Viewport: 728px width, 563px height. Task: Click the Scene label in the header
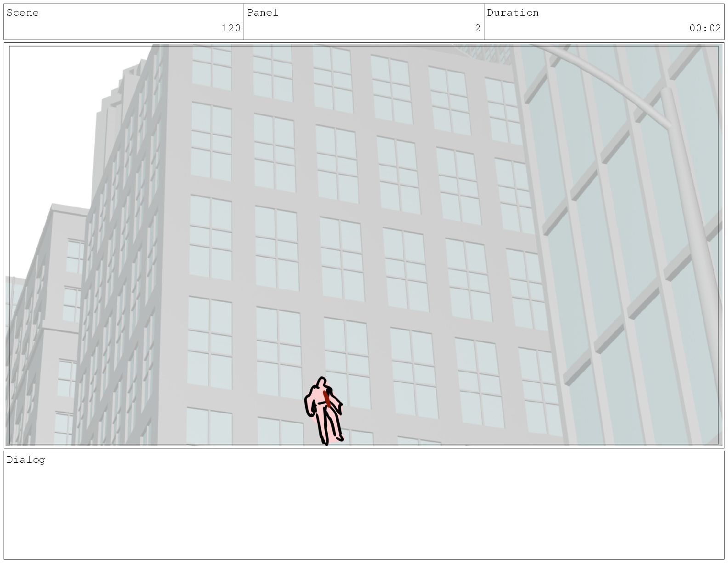pyautogui.click(x=23, y=13)
